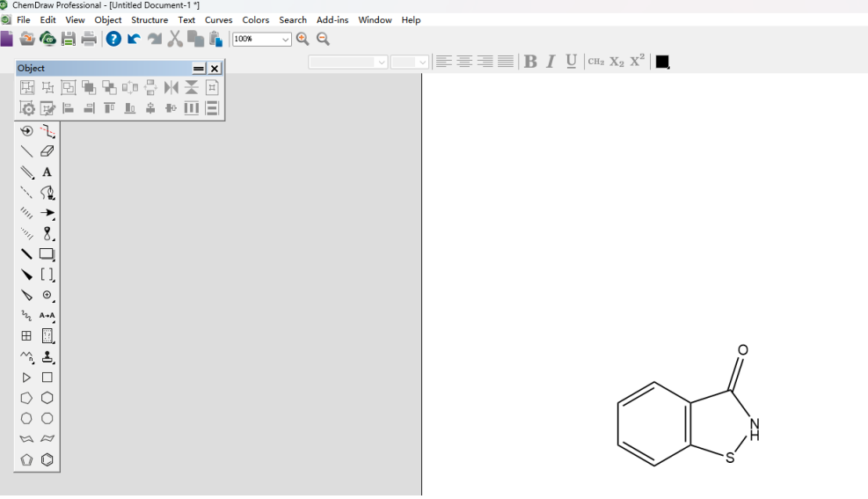Toggle Italic text formatting
Viewport: 868px width, 499px height.
(551, 62)
